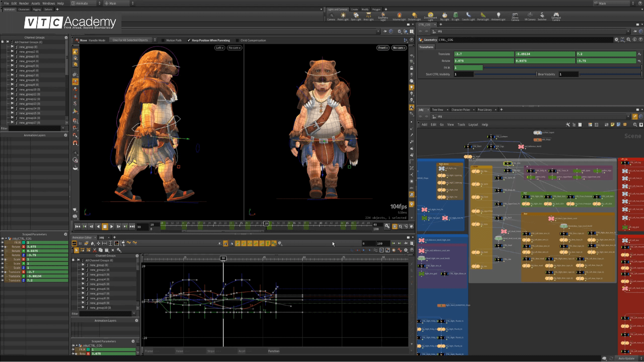Click the Gamepad Camera shelf icon
644x362 pixels.
[555, 15]
